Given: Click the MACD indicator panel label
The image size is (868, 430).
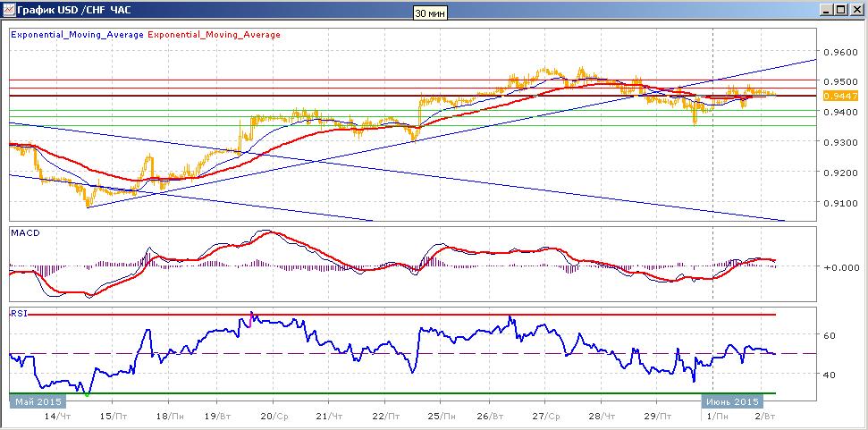Looking at the screenshot, I should (22, 233).
